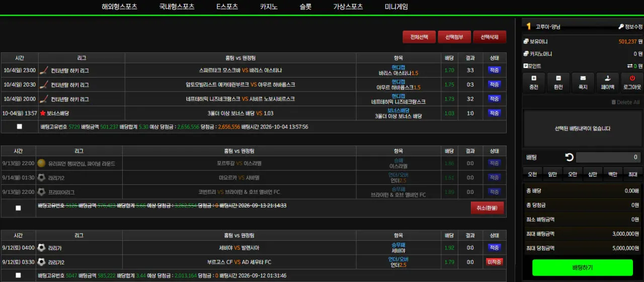Viewport: 644px width, 282px height.
Task: Check the bet 5729 selection checkbox
Action: (x=19, y=127)
